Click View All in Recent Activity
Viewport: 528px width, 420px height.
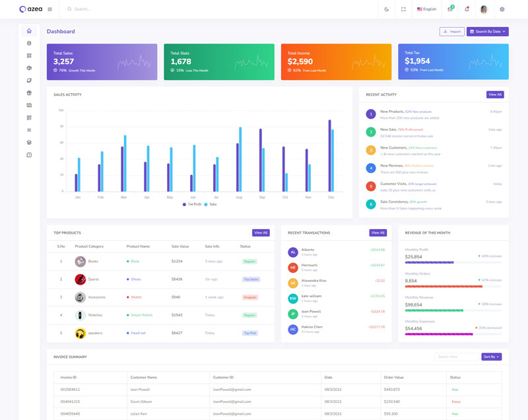[x=495, y=94]
